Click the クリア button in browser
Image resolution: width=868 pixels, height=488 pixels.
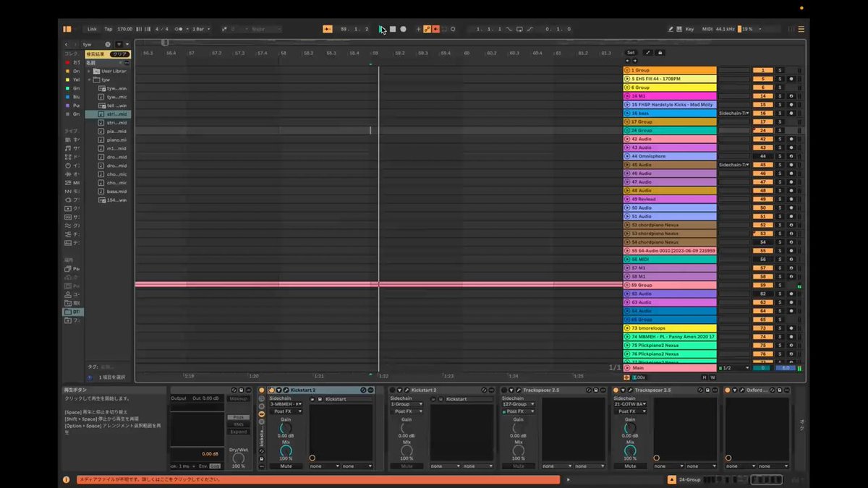click(120, 53)
